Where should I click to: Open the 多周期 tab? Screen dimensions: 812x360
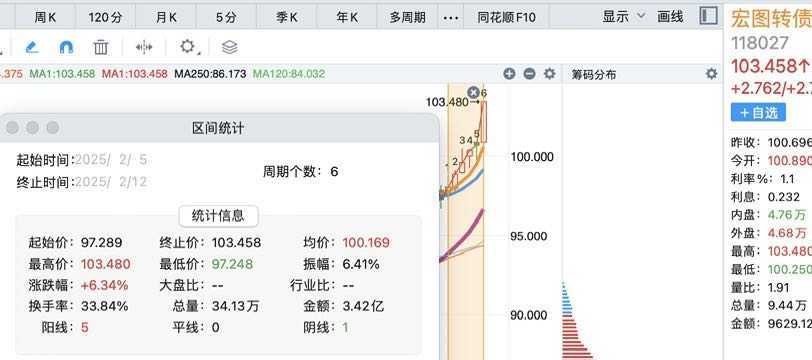pos(408,18)
